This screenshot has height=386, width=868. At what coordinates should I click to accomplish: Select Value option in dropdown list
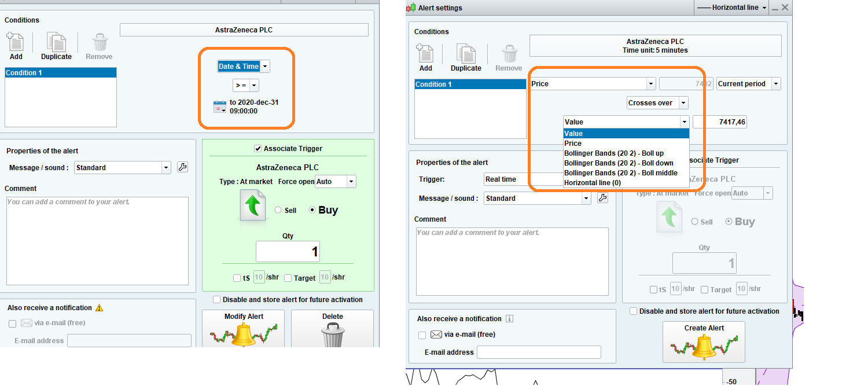pyautogui.click(x=626, y=134)
